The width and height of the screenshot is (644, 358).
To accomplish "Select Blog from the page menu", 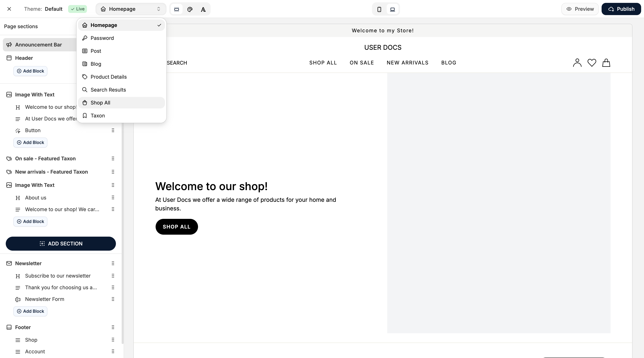I will [x=95, y=64].
